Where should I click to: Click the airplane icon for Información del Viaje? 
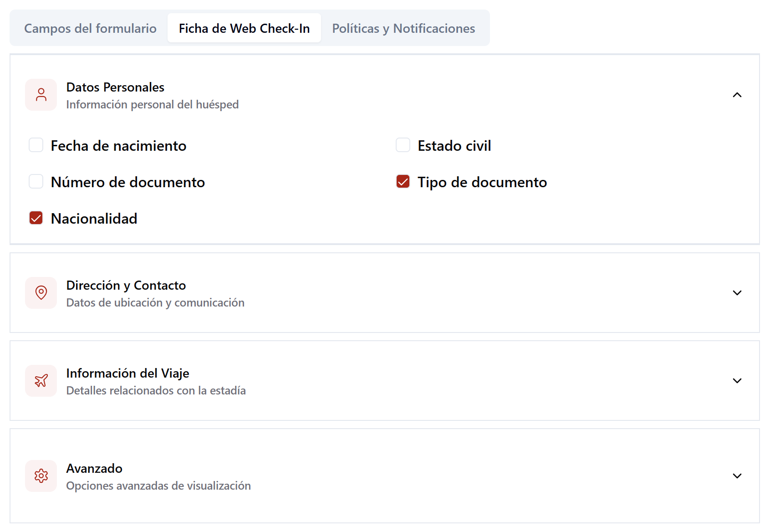[x=41, y=381]
